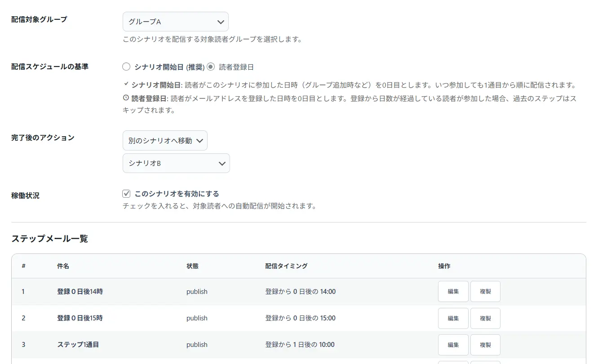The image size is (598, 364).
Task: Open the 配信対象グループ dropdown showing グループA
Action: tap(175, 21)
